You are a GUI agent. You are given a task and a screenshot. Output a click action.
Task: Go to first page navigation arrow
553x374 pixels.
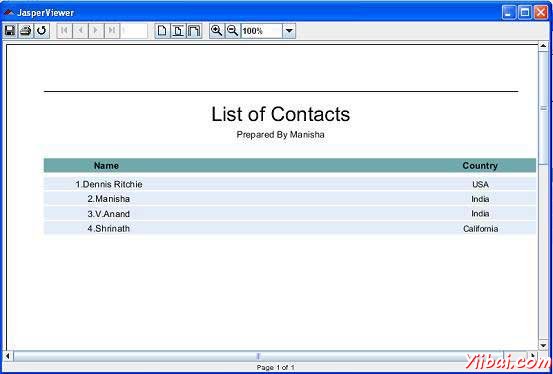(x=65, y=31)
